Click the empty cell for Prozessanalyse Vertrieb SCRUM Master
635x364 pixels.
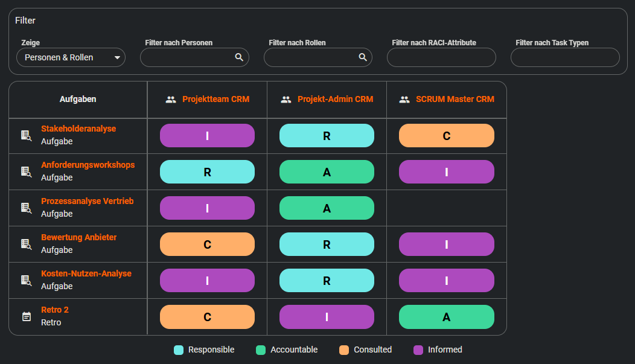447,208
